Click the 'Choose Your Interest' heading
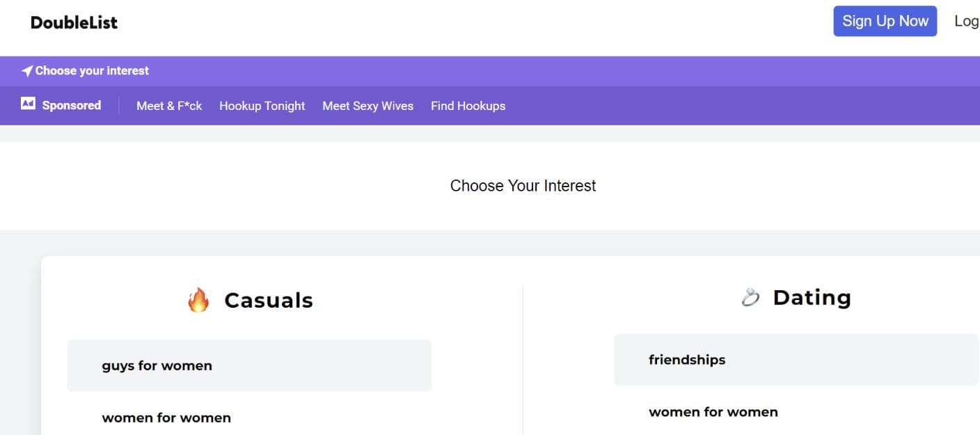Viewport: 980px width, 435px height. 523,185
